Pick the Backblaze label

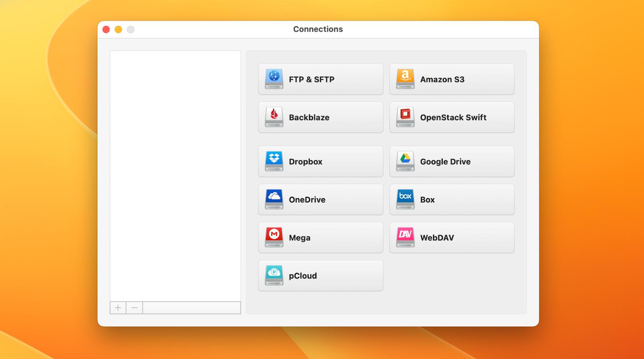[309, 117]
